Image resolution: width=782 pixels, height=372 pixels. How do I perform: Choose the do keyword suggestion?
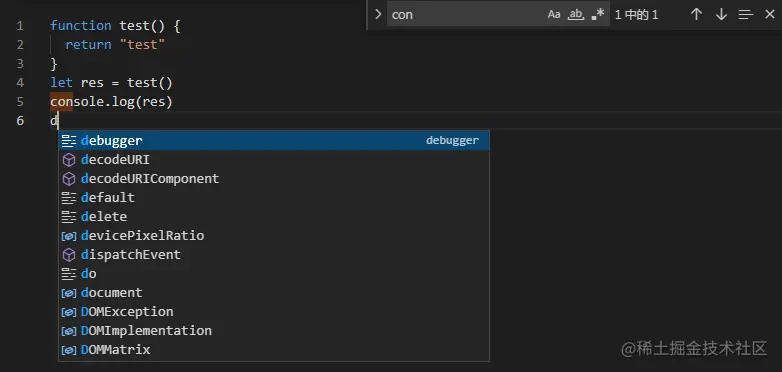[x=274, y=273]
